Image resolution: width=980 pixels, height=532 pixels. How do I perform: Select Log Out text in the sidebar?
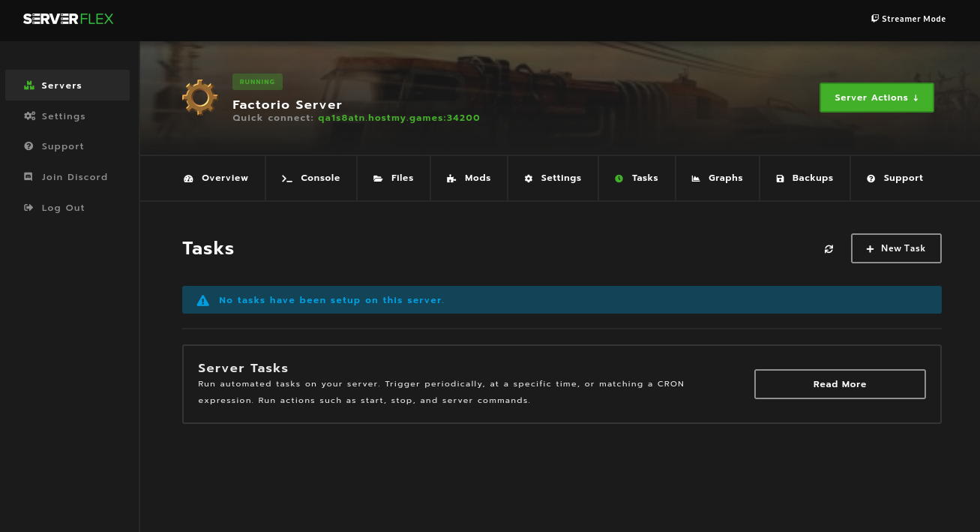tap(64, 208)
